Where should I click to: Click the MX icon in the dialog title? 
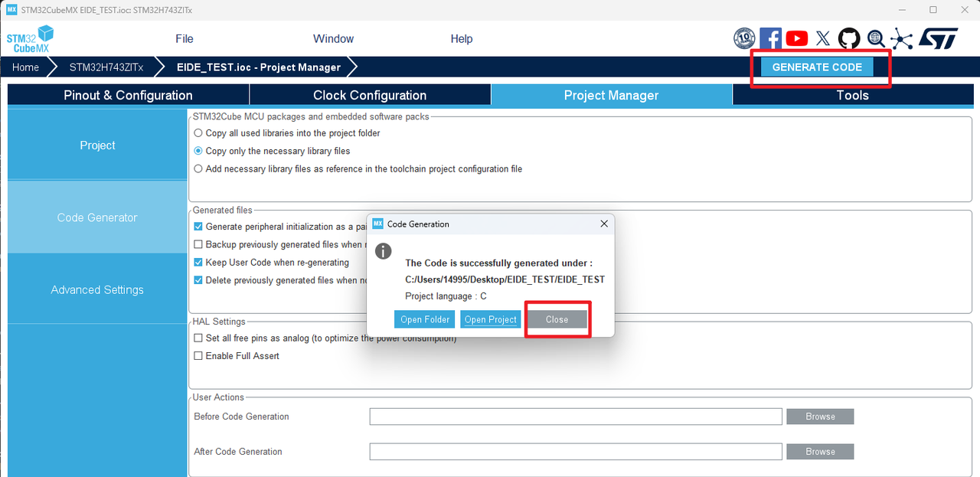pos(377,224)
